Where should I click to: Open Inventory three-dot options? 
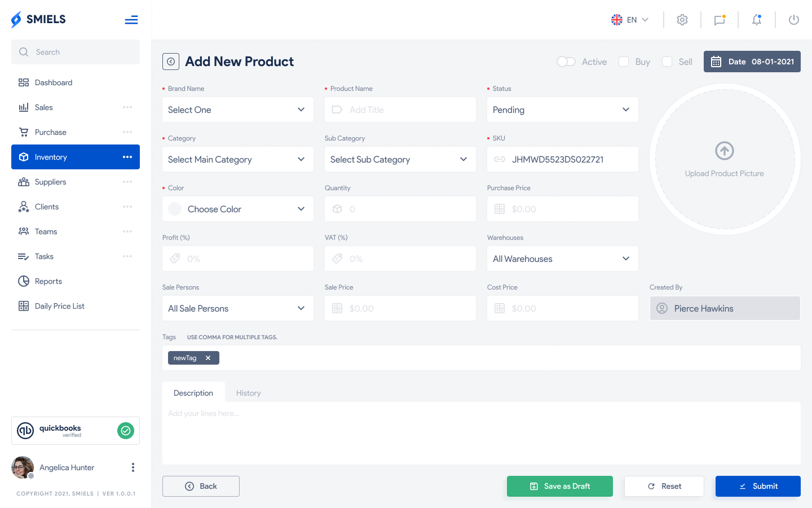pos(127,157)
